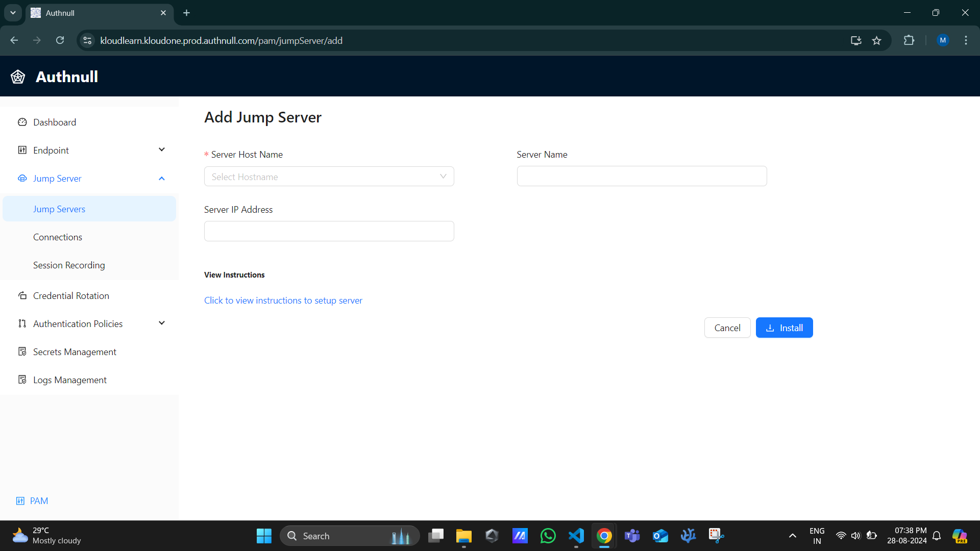The height and width of the screenshot is (551, 980).
Task: Click inside the Server Name field
Action: point(642,176)
